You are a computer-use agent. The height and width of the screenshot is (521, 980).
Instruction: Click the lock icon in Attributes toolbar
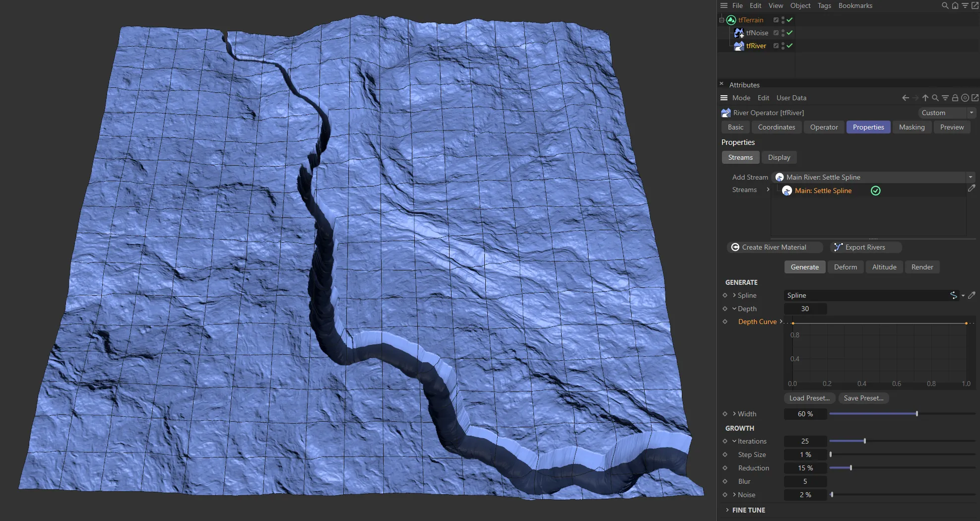[955, 98]
